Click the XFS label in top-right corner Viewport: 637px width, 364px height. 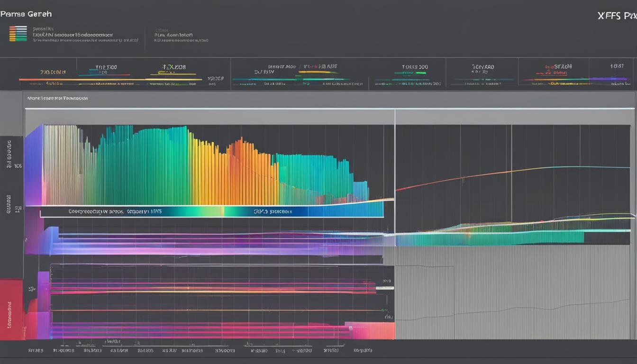(616, 16)
